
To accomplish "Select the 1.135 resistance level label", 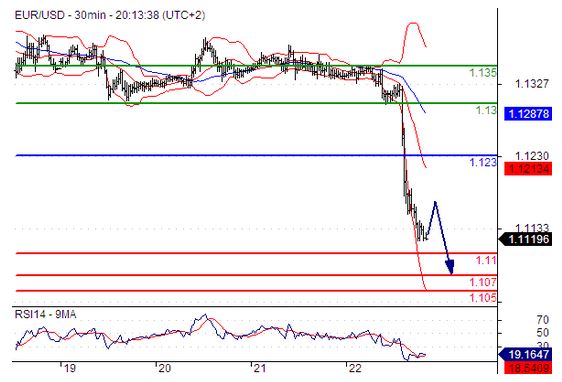I will point(483,73).
